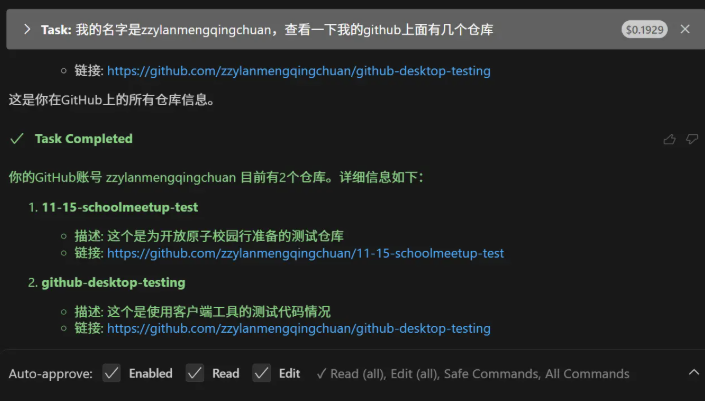Toggle the Read auto-approve checkbox
The width and height of the screenshot is (705, 401).
coord(195,373)
